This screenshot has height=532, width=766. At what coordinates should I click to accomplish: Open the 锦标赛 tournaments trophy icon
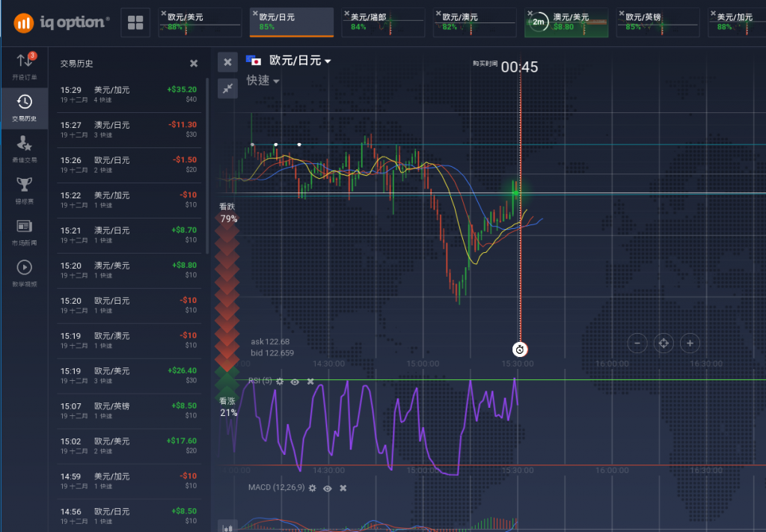24,189
